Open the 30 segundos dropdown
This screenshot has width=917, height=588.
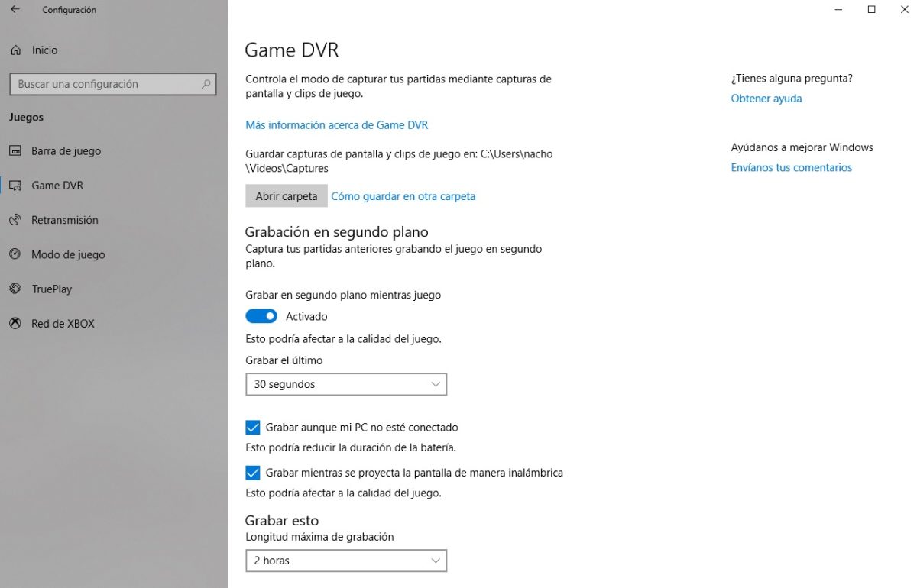345,383
